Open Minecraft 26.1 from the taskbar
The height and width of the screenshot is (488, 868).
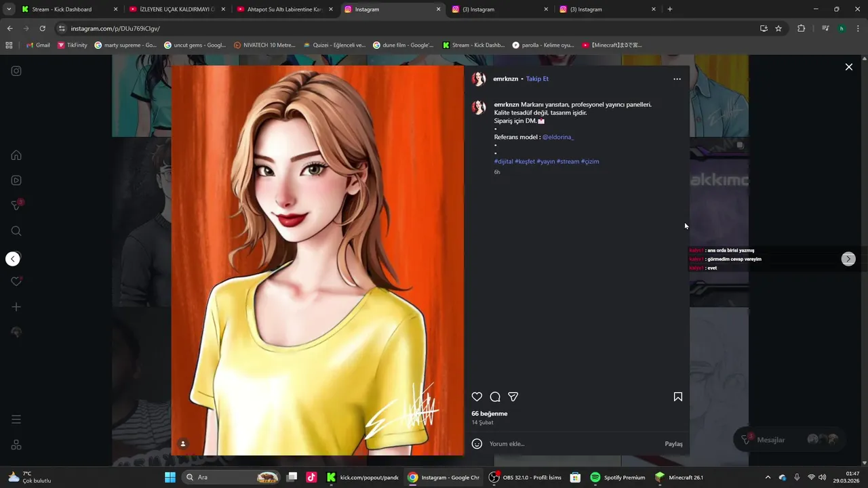(679, 477)
